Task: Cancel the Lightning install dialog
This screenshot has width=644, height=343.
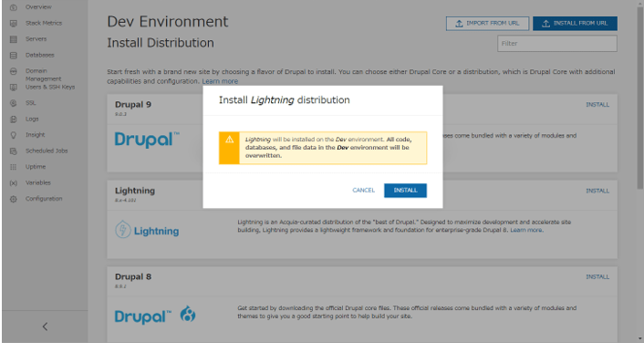Action: tap(363, 191)
